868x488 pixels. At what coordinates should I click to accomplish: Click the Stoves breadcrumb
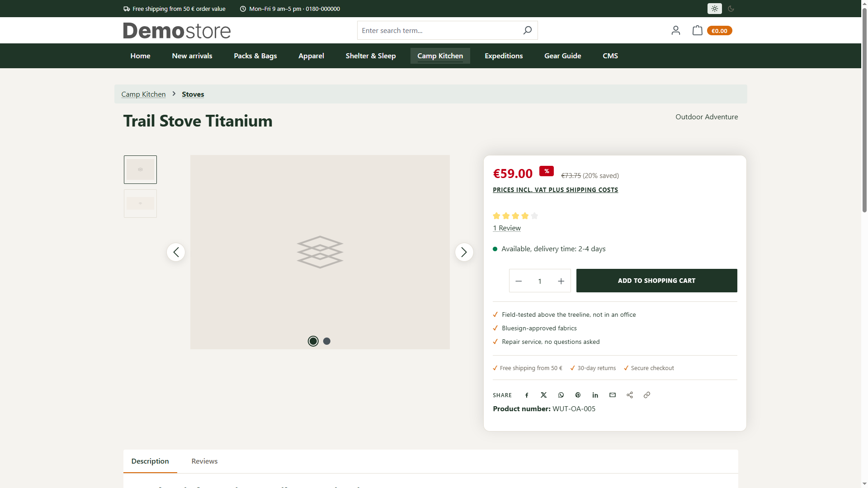click(193, 94)
